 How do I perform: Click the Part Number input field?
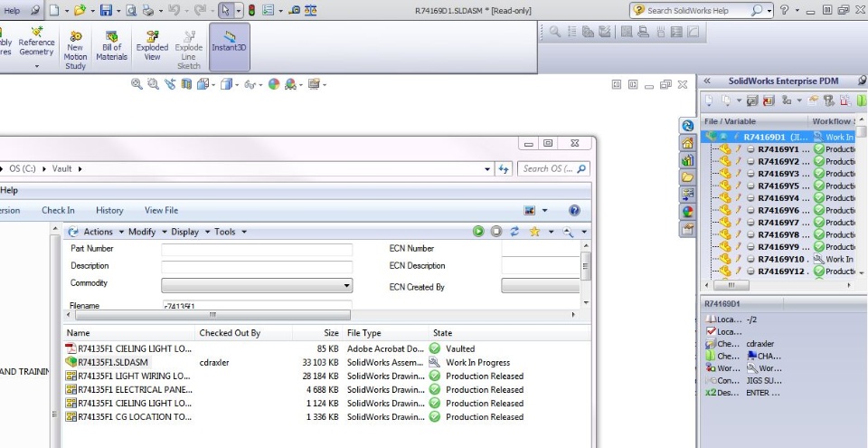point(257,250)
